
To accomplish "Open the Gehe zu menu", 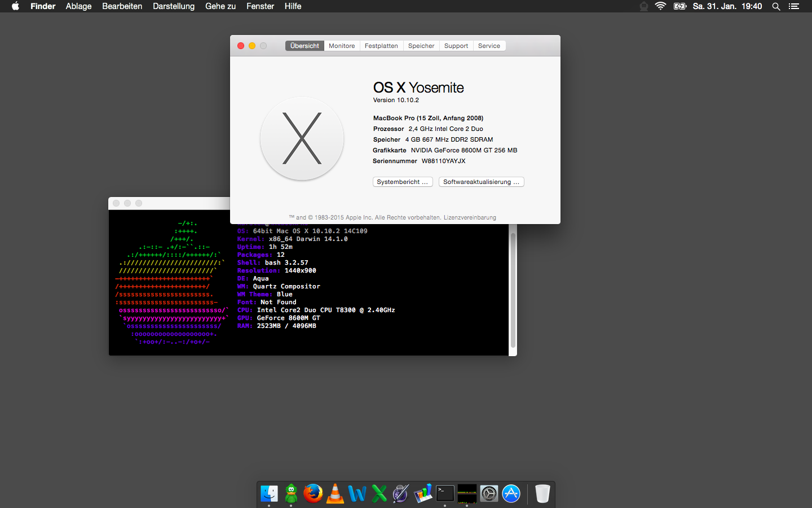I will pos(220,6).
